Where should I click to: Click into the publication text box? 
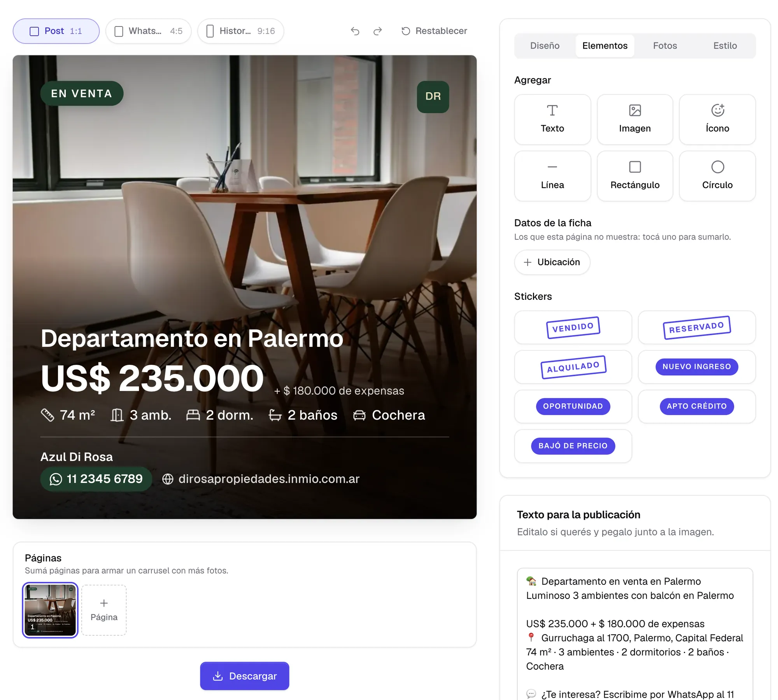coord(635,634)
